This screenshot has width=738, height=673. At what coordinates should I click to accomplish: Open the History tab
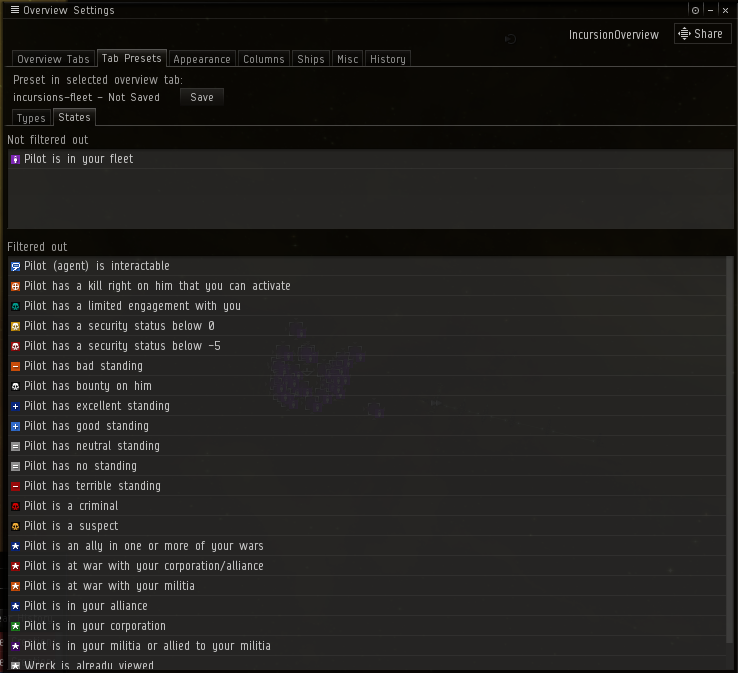coord(387,59)
